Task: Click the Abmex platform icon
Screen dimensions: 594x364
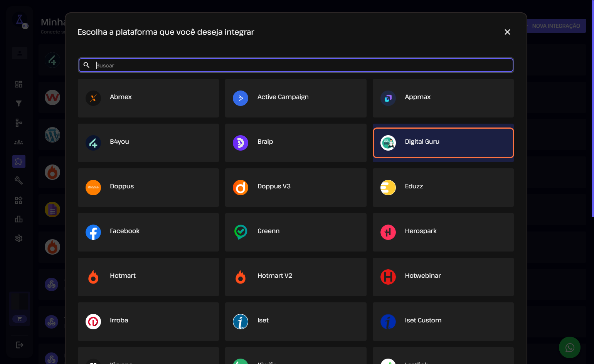Action: (93, 98)
